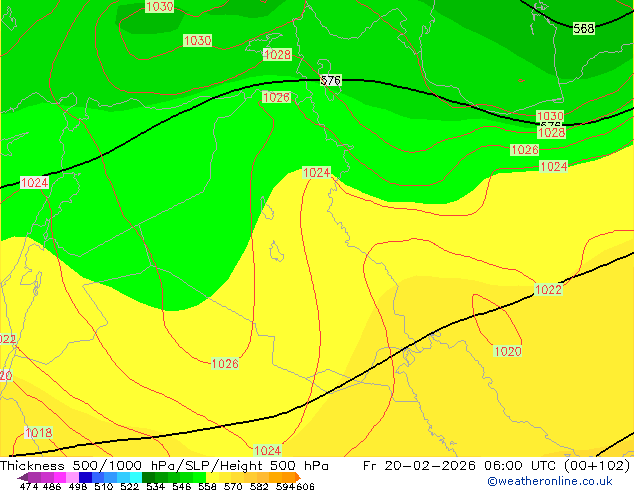
Task: Click the bright yellow legend swatch above 558
Action: (x=212, y=477)
